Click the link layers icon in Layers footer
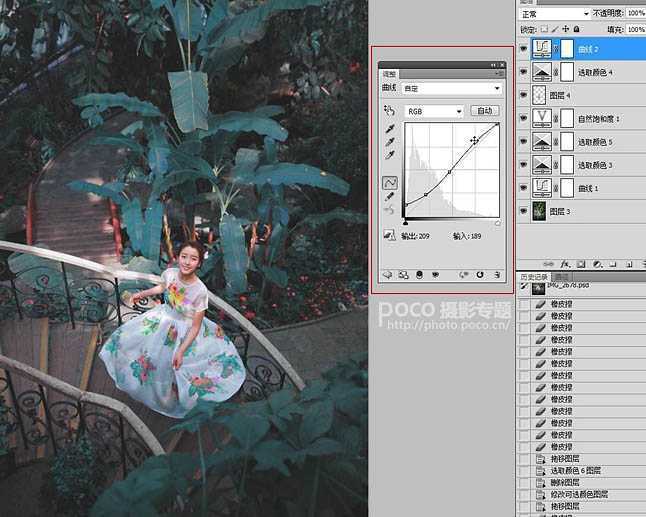Viewport: 646px width, 517px height. click(548, 264)
